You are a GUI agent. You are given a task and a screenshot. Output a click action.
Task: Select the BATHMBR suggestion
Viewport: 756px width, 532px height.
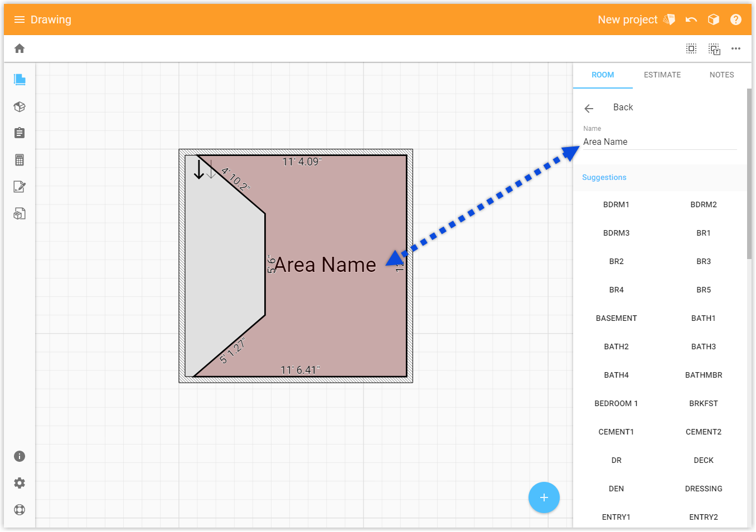[704, 375]
